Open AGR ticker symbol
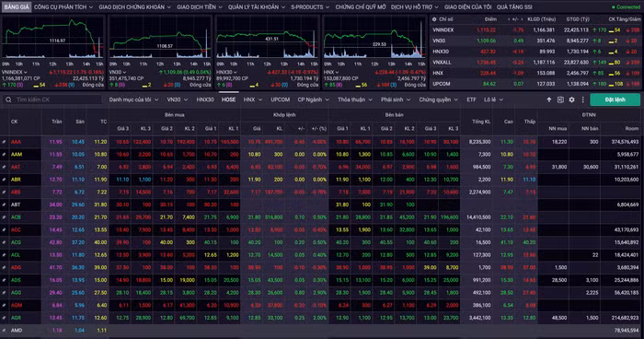The width and height of the screenshot is (644, 339). click(x=16, y=318)
